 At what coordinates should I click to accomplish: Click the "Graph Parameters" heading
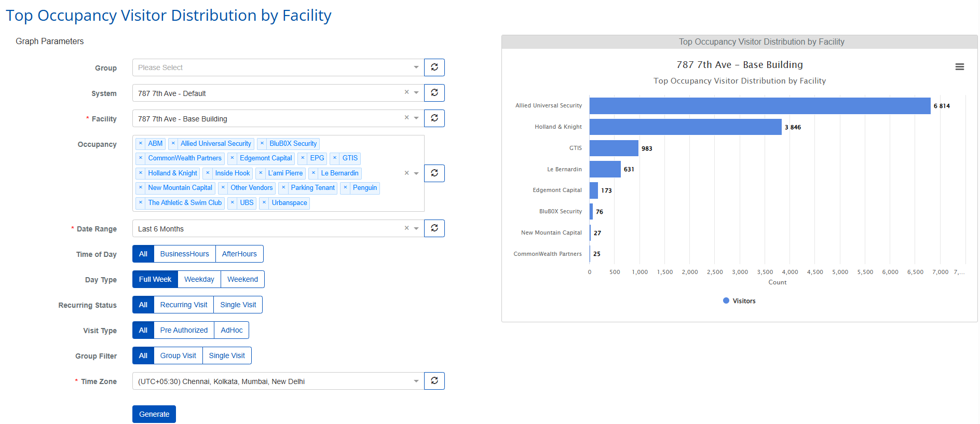coord(50,41)
